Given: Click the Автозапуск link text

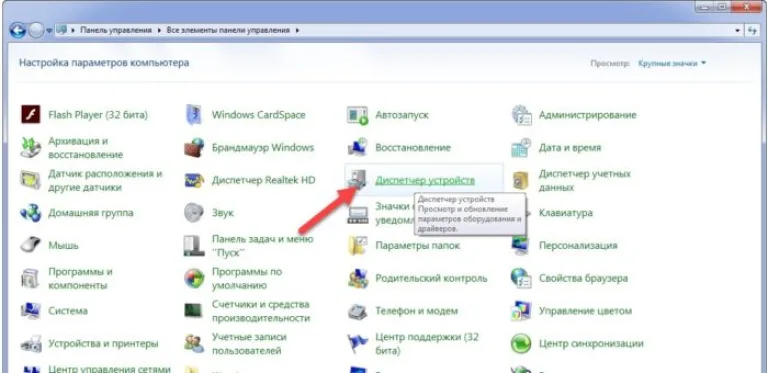Looking at the screenshot, I should click(x=402, y=115).
